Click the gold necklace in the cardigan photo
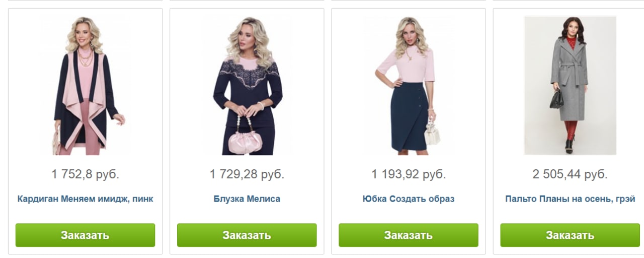Viewport: 644px width, 258px height. [88, 60]
